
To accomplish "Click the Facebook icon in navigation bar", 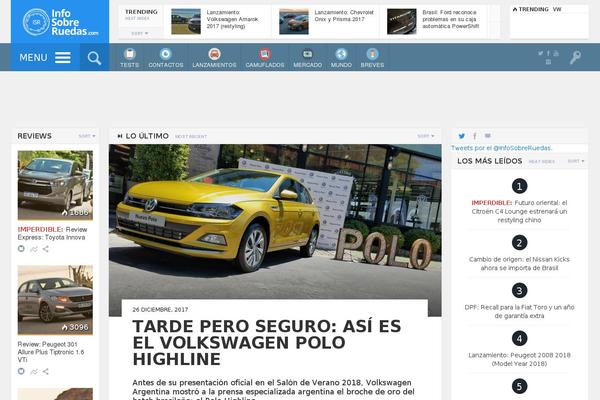I will pos(548,53).
